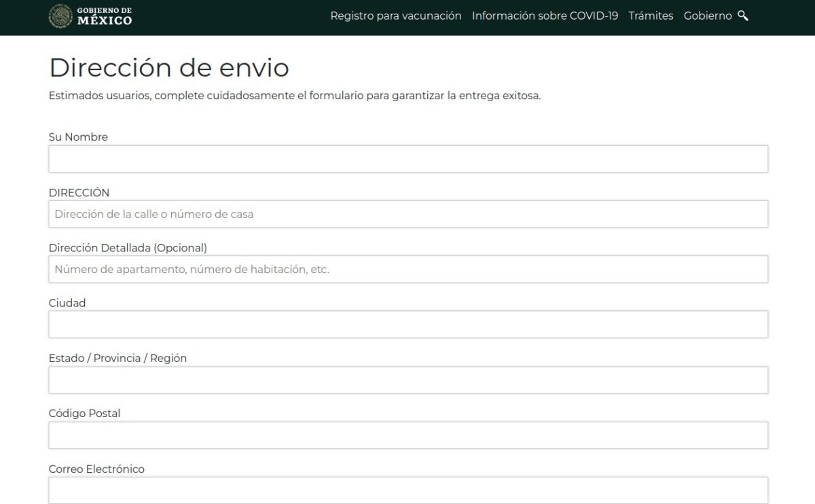The height and width of the screenshot is (504, 815).
Task: Click the DIRECCIÓN street address field
Action: click(x=407, y=214)
